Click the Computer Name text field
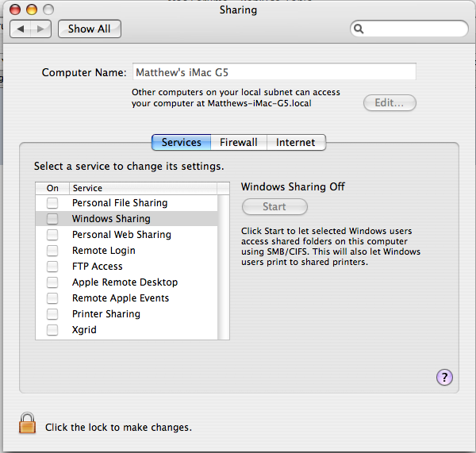Image resolution: width=476 pixels, height=453 pixels. pos(274,72)
